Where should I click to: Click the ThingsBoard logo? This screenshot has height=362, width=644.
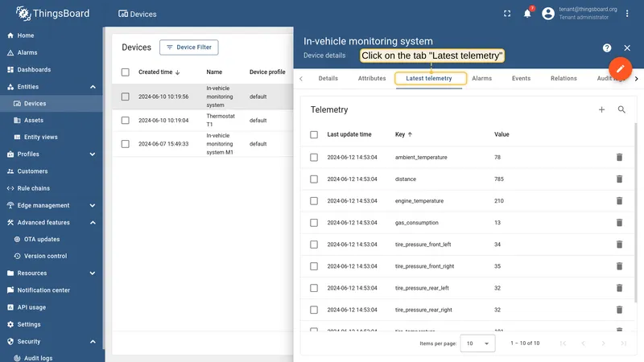point(52,14)
